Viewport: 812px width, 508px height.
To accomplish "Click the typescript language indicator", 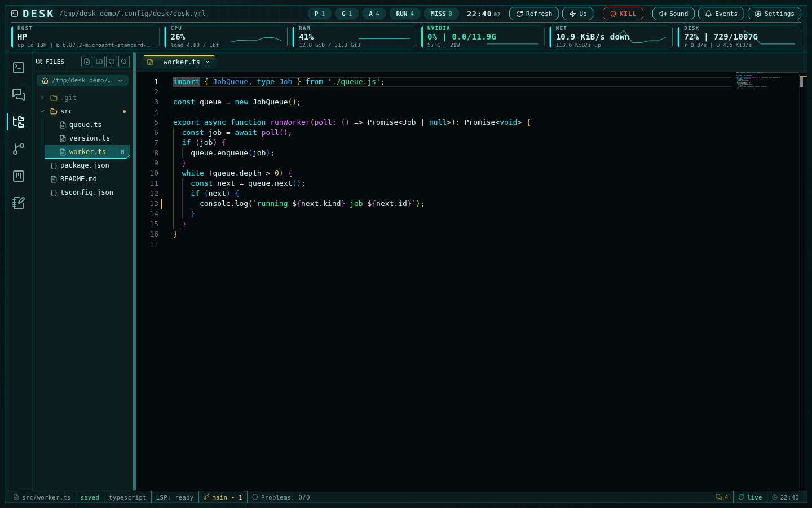I will (127, 497).
